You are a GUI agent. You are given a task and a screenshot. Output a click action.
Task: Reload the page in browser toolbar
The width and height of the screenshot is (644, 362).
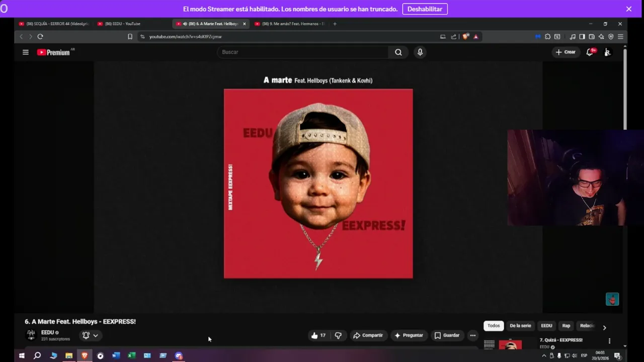pos(40,37)
